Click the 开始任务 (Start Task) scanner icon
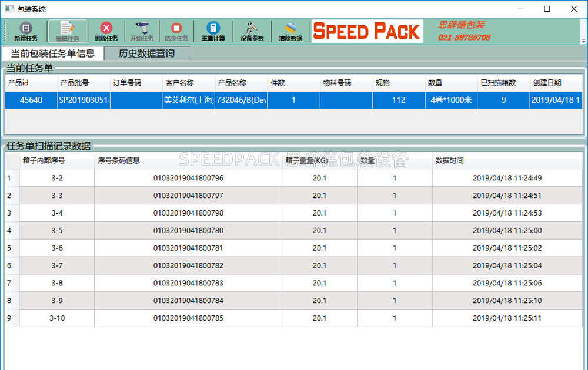 tap(141, 31)
